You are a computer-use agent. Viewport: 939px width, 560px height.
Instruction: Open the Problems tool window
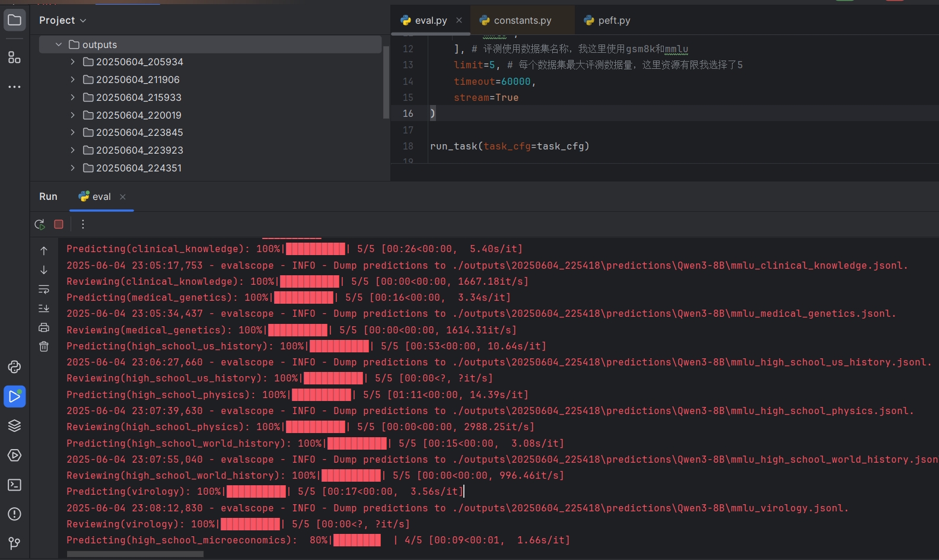coord(14,514)
